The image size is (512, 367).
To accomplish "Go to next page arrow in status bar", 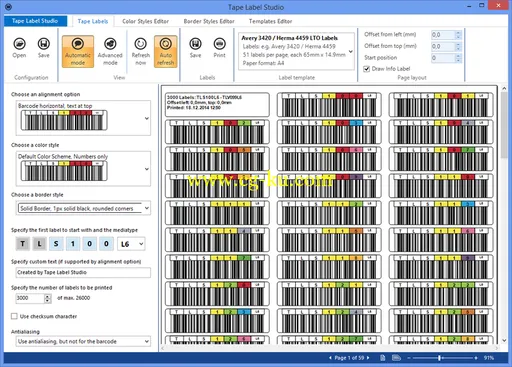I will (368, 358).
